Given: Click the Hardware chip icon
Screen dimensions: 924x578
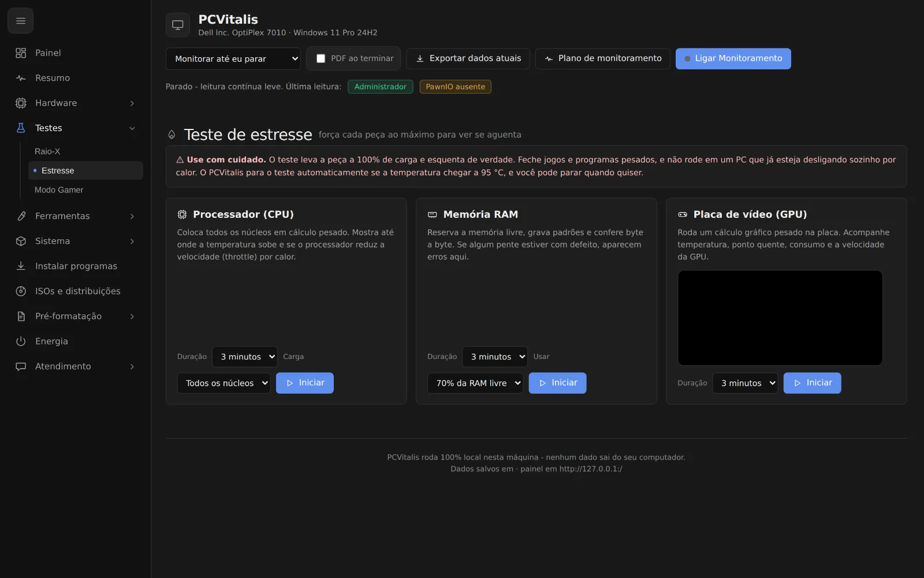Looking at the screenshot, I should coord(21,103).
